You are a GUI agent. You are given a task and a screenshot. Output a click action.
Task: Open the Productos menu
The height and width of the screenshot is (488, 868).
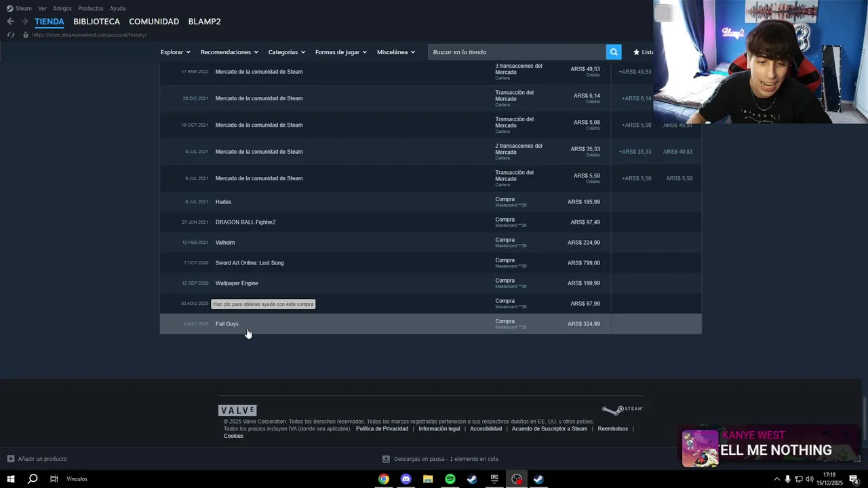[x=91, y=8]
